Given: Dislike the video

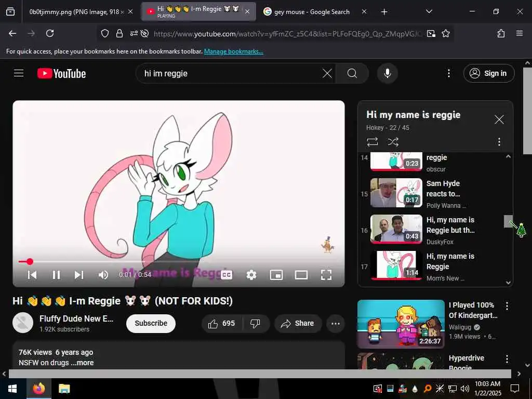Looking at the screenshot, I should pyautogui.click(x=255, y=323).
